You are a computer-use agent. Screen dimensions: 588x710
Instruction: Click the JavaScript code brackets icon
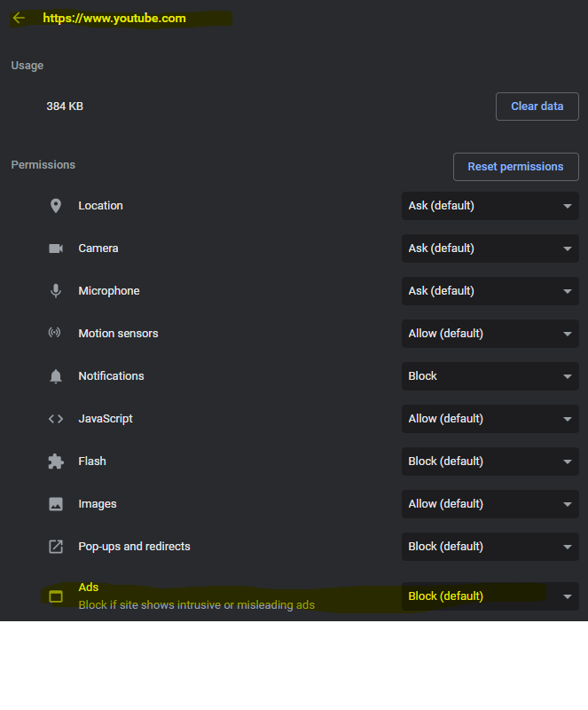[56, 419]
